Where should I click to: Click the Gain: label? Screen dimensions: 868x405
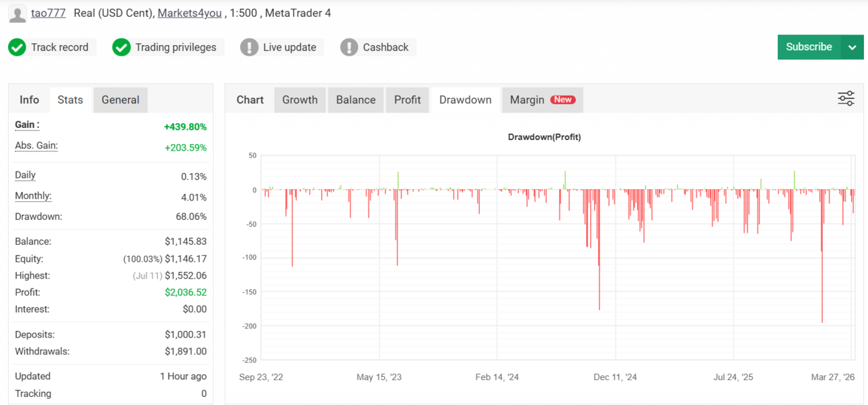27,124
